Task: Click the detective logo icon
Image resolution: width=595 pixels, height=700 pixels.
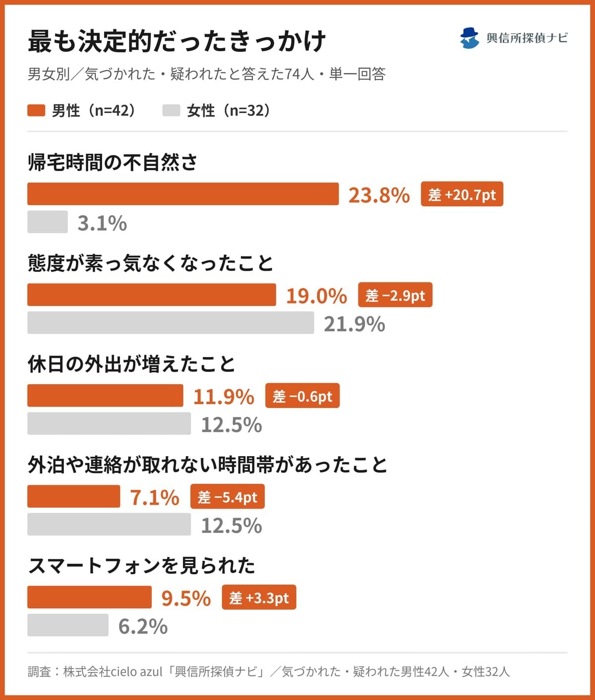Action: pyautogui.click(x=470, y=38)
